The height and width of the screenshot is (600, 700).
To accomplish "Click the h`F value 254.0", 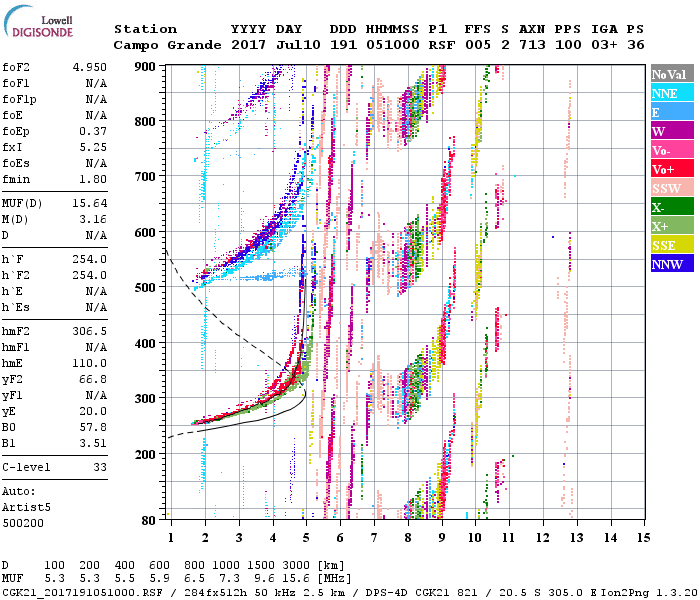I will [x=90, y=259].
